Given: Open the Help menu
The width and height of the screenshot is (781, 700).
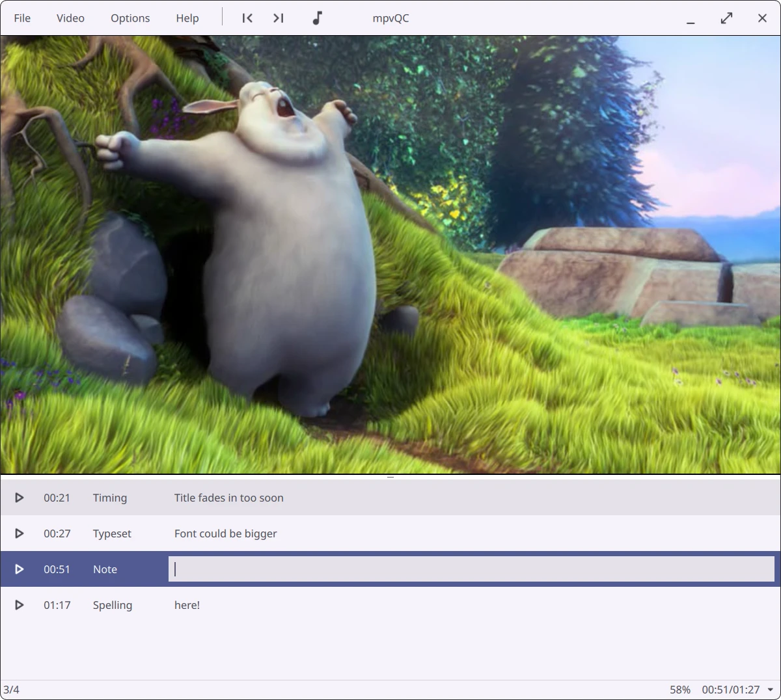Looking at the screenshot, I should (x=187, y=18).
